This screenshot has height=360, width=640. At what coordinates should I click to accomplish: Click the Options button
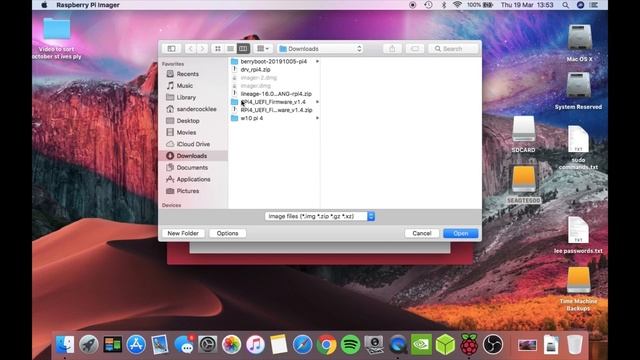click(227, 233)
